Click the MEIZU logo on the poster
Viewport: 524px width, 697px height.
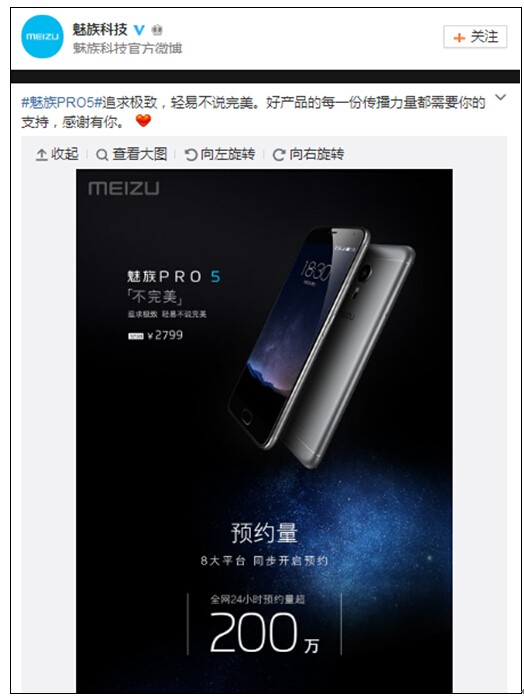[x=124, y=188]
